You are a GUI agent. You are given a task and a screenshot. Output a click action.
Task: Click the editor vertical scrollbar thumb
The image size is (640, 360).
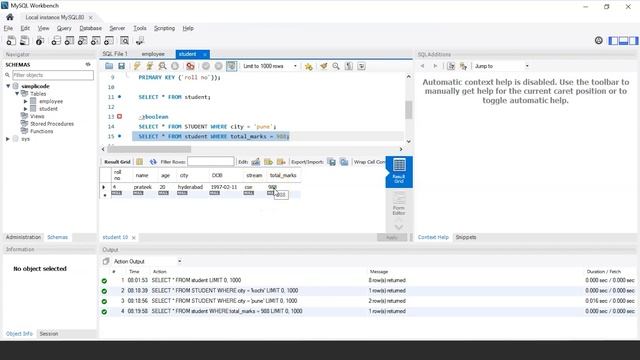[x=409, y=109]
